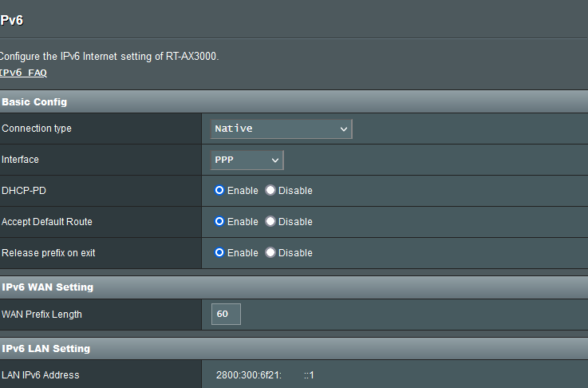The width and height of the screenshot is (588, 388).
Task: Open the IPv6 FAQ link
Action: pyautogui.click(x=23, y=73)
